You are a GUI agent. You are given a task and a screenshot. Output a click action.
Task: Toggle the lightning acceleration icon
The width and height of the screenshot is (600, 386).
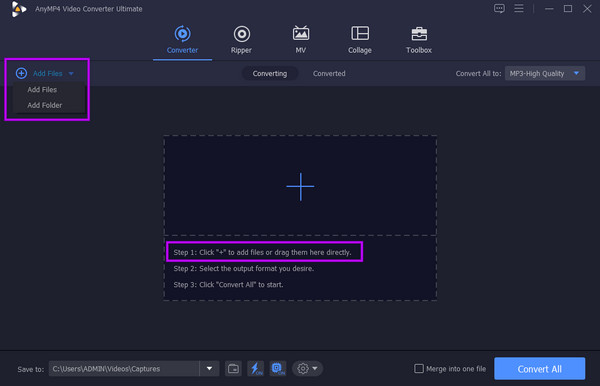click(x=256, y=369)
